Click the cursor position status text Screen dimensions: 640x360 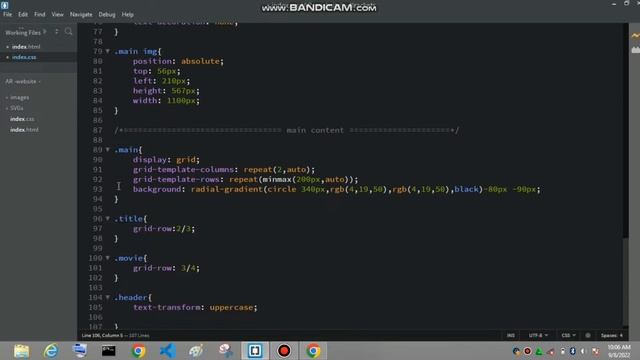point(102,336)
